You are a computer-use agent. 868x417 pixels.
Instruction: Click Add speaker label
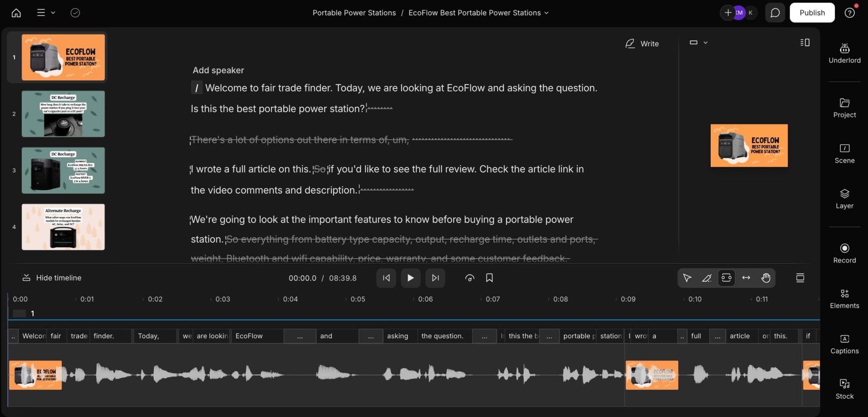coord(218,70)
